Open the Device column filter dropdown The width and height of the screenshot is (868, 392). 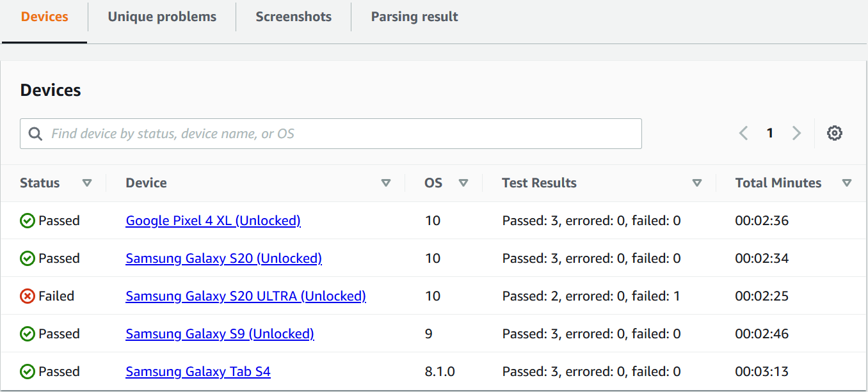[x=387, y=183]
